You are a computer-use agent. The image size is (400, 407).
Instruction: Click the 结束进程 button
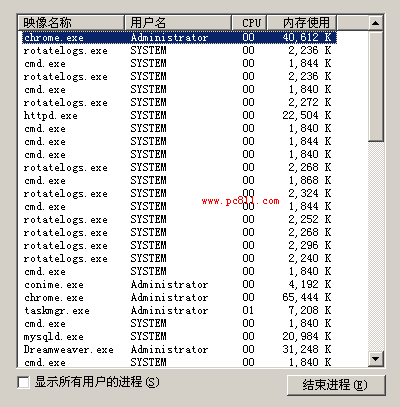[336, 385]
